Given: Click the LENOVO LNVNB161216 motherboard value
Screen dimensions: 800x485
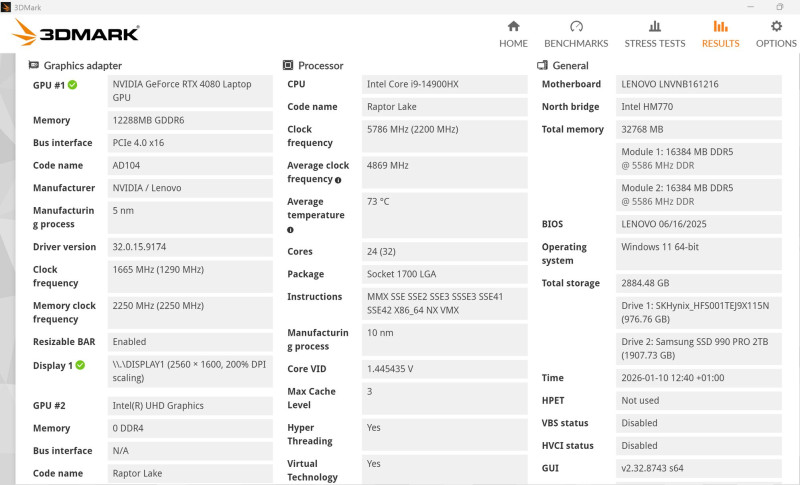Looking at the screenshot, I should click(698, 84).
